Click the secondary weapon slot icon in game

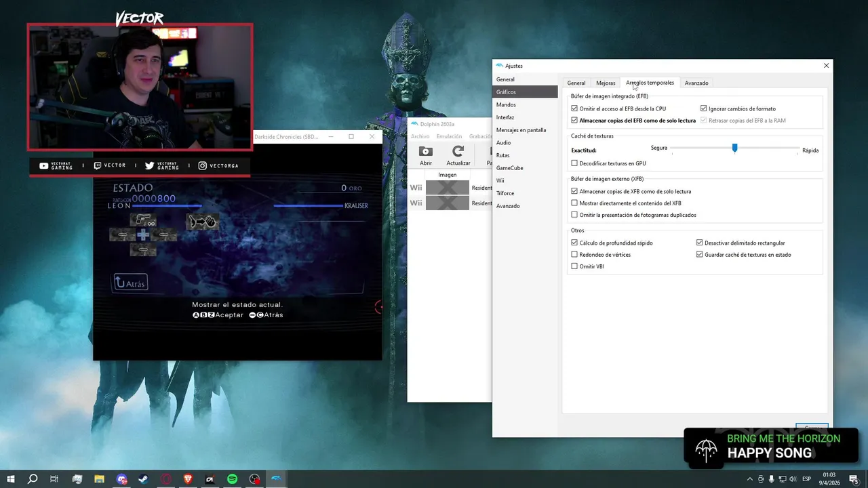[202, 221]
